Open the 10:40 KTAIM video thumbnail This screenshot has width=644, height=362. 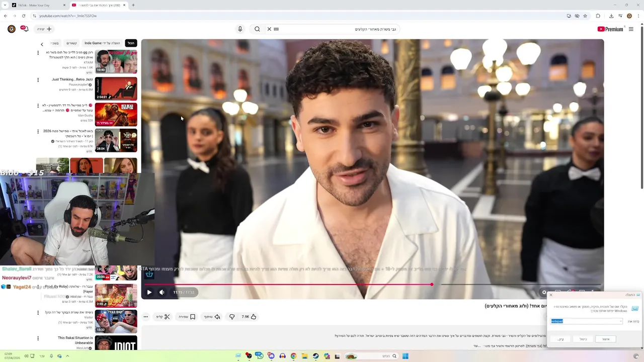pos(116,61)
